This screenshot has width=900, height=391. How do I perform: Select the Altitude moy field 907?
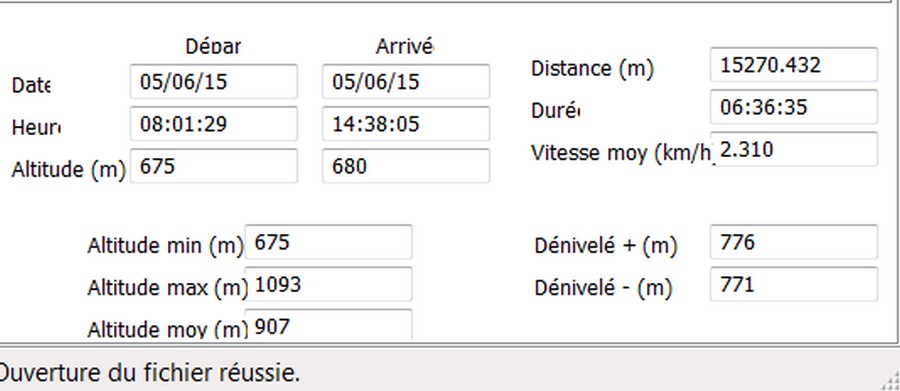328,324
